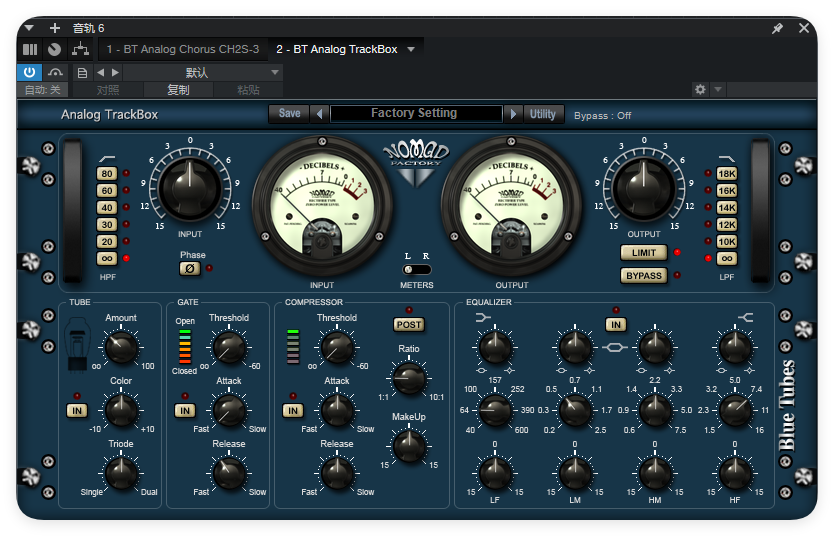
Task: Open the Factory Setting preset display
Action: pyautogui.click(x=416, y=113)
